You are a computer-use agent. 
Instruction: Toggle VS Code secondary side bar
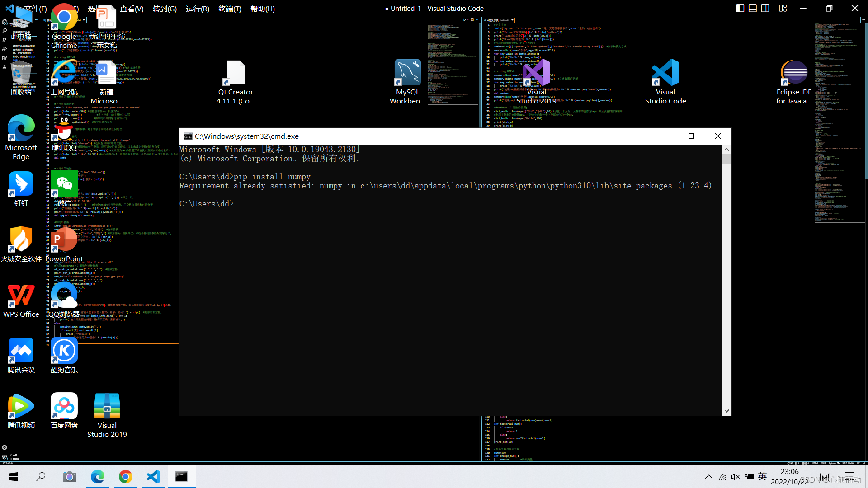click(x=765, y=8)
